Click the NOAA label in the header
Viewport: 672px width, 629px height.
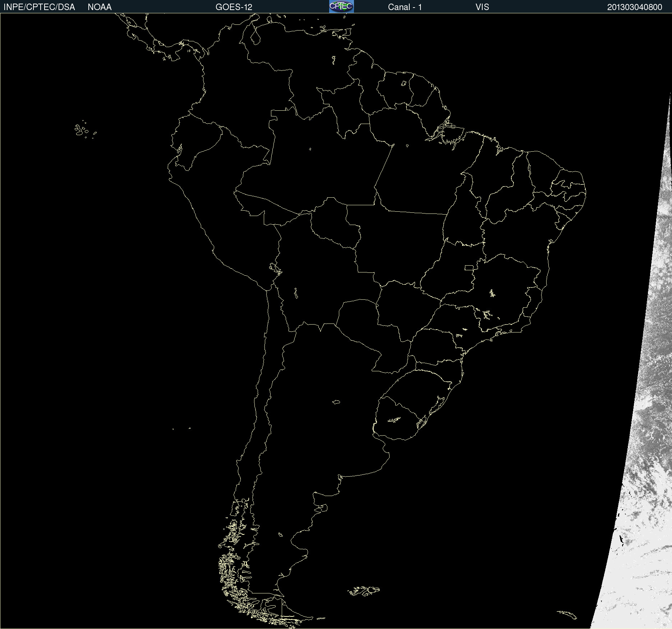tap(100, 7)
